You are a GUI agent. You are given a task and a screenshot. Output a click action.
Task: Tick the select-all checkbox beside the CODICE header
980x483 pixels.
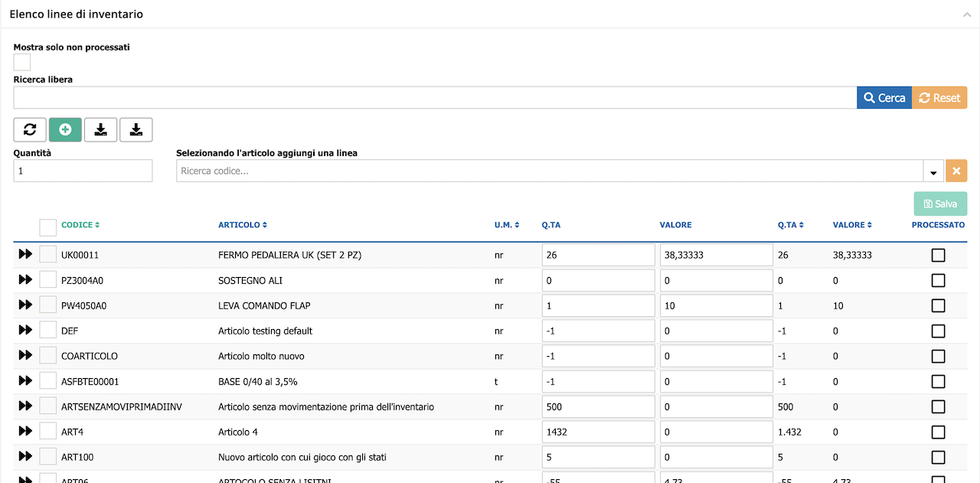click(x=47, y=227)
